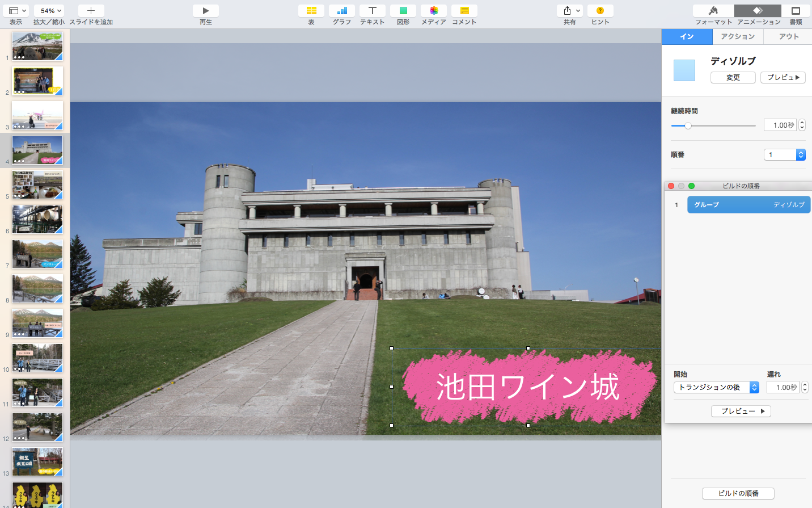Click the 継続時間 1.00秒 value field
This screenshot has width=812, height=508.
[x=780, y=125]
